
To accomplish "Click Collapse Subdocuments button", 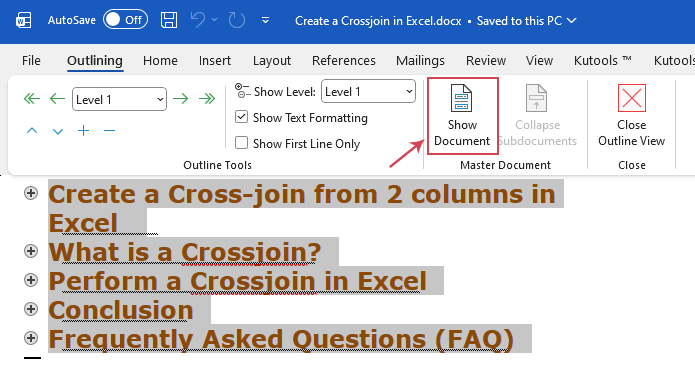I will [537, 116].
